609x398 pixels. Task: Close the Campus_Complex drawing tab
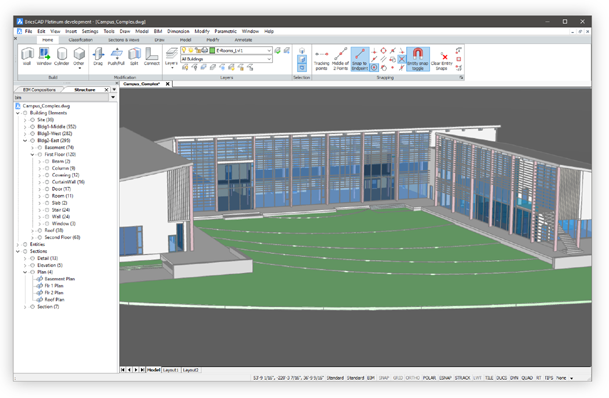coord(168,84)
